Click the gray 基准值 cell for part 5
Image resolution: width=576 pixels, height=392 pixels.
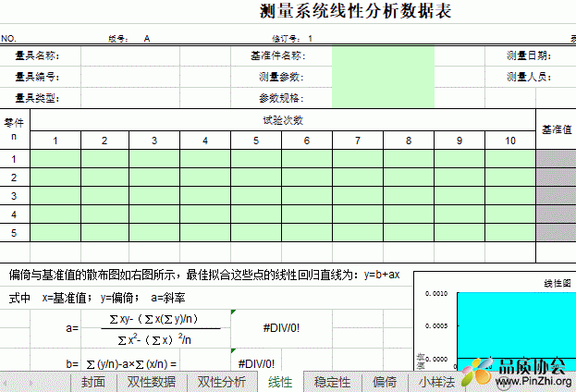557,232
